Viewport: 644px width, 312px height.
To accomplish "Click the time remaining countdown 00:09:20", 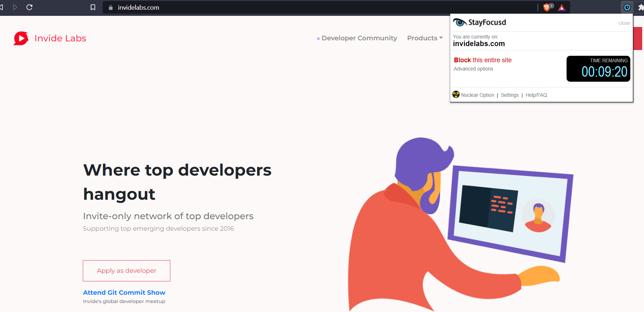I will coord(604,72).
